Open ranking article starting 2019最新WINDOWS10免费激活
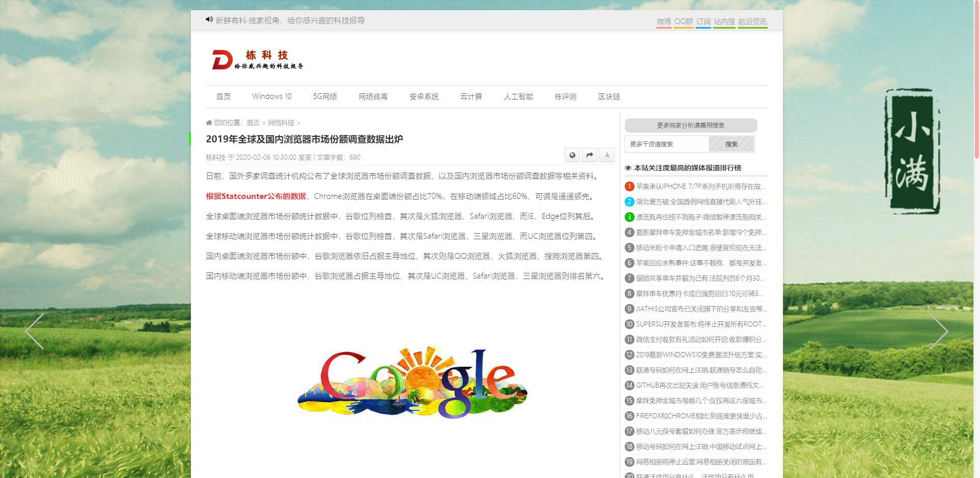980x478 pixels. [x=701, y=355]
